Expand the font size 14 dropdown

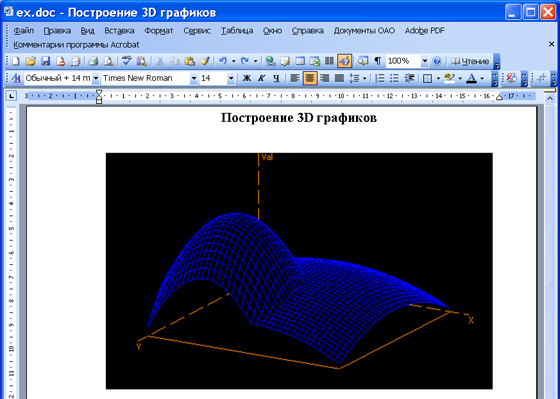(x=231, y=78)
